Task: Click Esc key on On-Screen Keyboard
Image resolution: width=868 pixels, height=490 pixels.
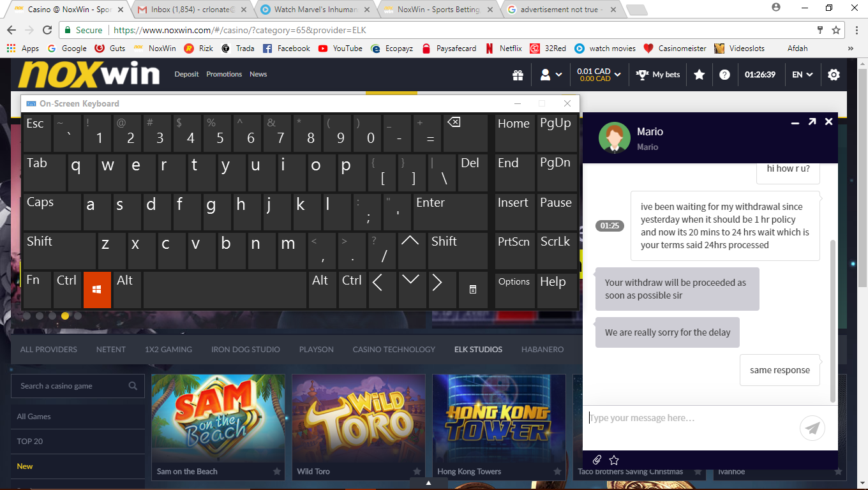Action: (38, 133)
